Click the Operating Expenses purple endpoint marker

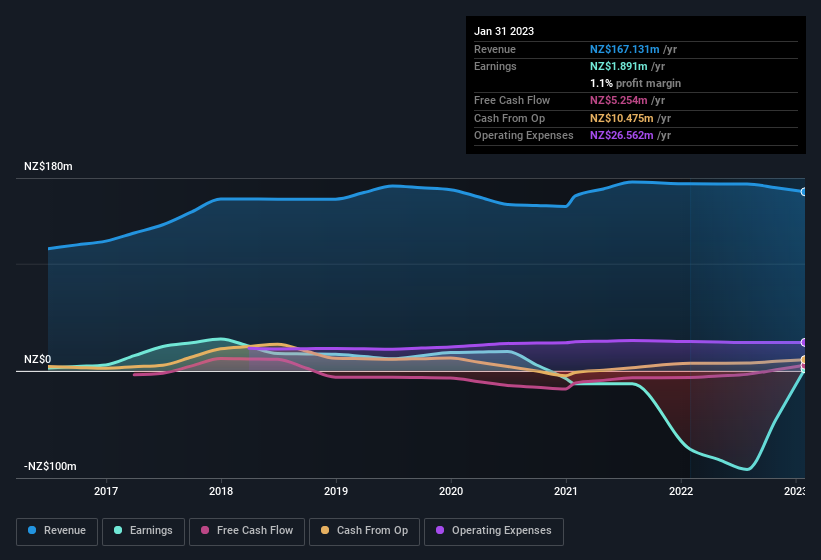click(804, 343)
